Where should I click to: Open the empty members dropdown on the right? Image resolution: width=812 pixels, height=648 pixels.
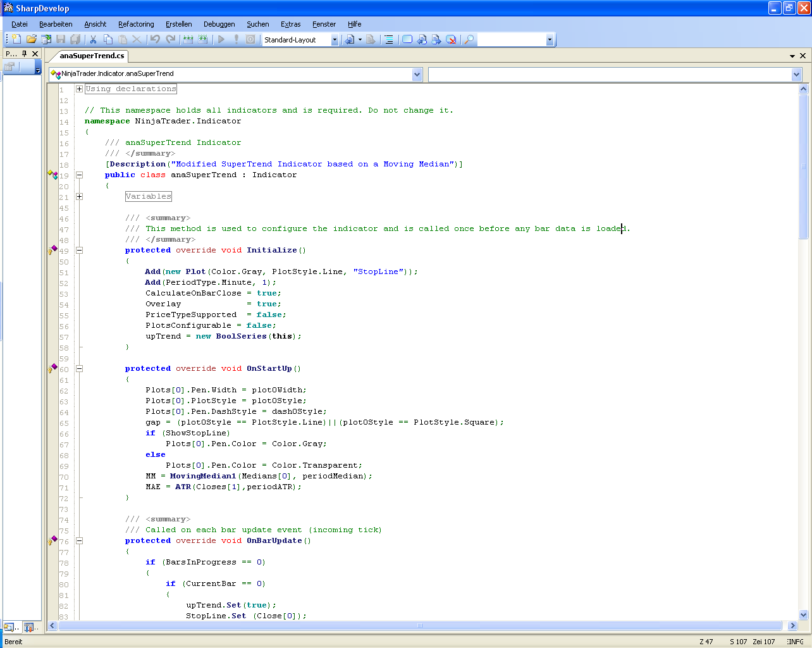pyautogui.click(x=796, y=75)
